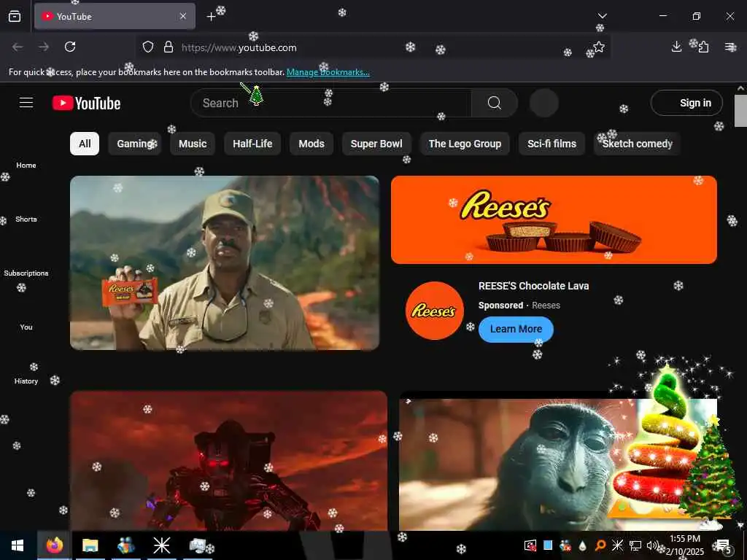Select the Sketch comedy filter chip

click(638, 144)
